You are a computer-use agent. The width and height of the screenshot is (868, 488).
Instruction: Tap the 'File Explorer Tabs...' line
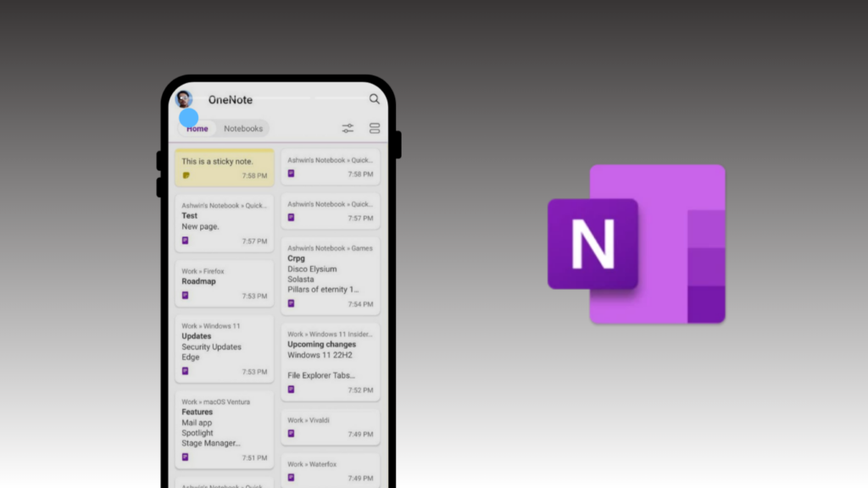(321, 375)
